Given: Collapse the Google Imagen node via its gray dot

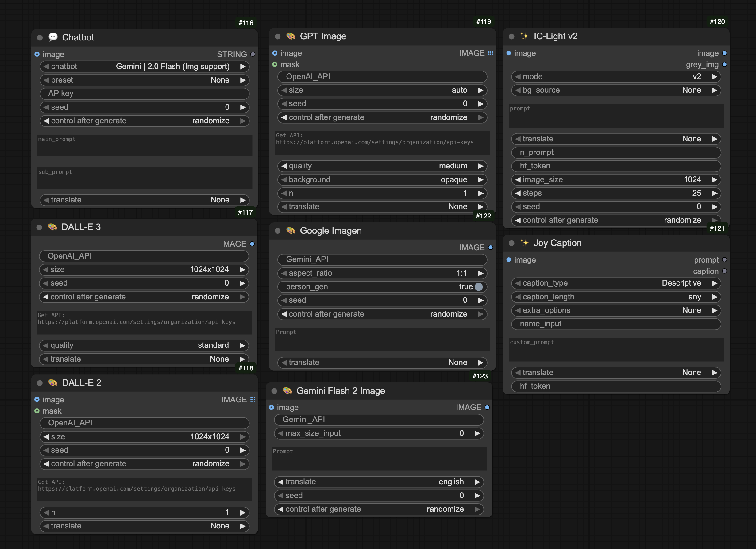Looking at the screenshot, I should pyautogui.click(x=277, y=231).
